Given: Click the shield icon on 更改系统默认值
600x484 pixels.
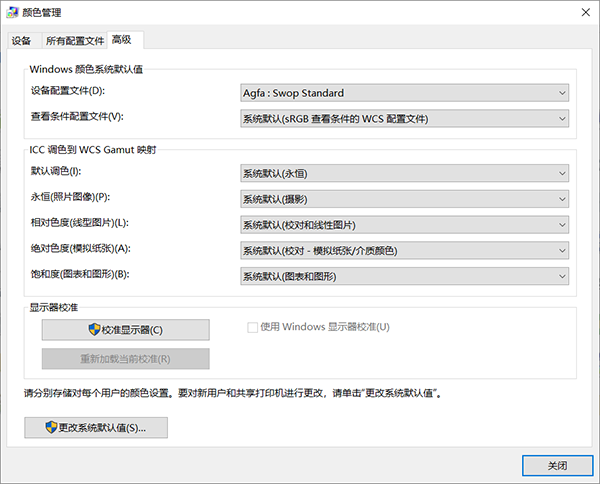Looking at the screenshot, I should (x=51, y=427).
